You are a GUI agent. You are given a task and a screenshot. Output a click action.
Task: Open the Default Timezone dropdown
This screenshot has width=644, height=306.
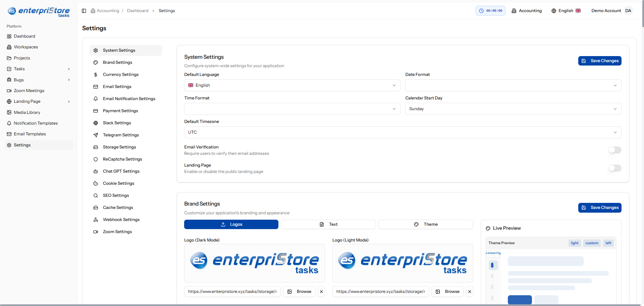point(402,132)
